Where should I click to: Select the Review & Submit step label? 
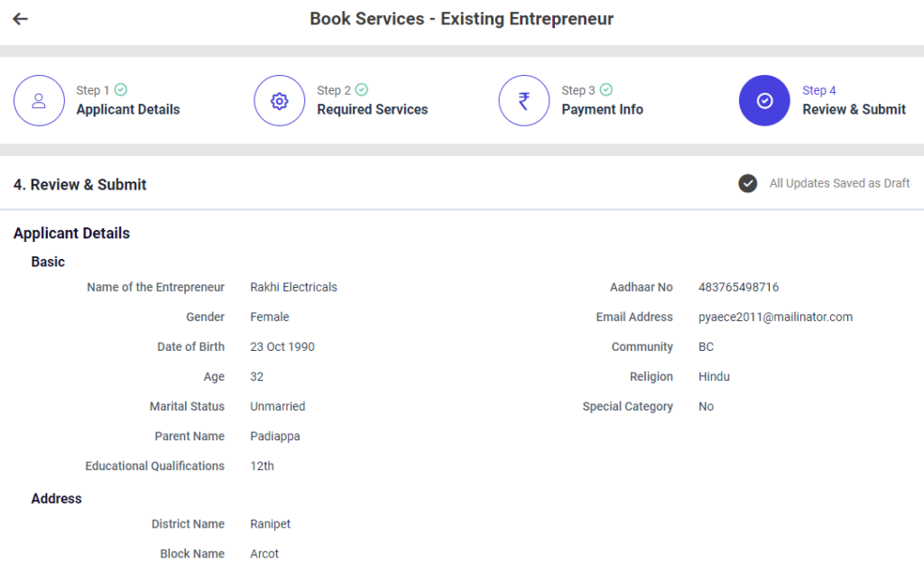click(x=854, y=109)
